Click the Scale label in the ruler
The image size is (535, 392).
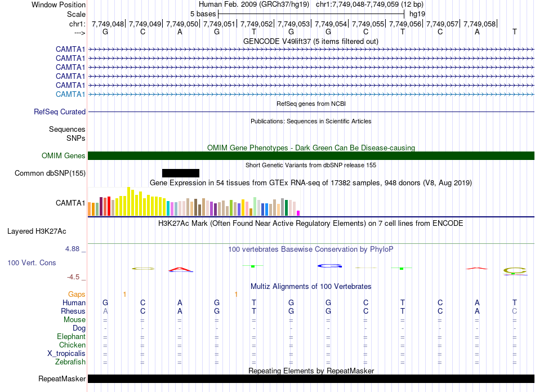[x=76, y=14]
